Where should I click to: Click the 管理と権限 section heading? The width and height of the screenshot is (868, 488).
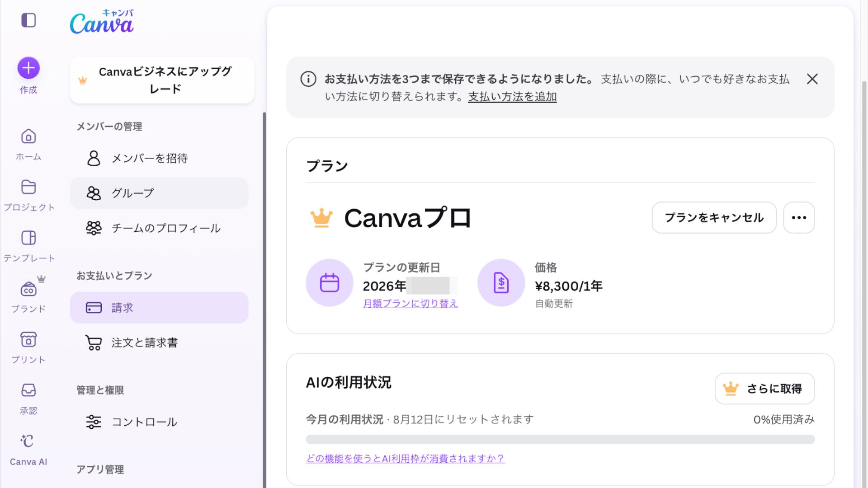point(100,390)
